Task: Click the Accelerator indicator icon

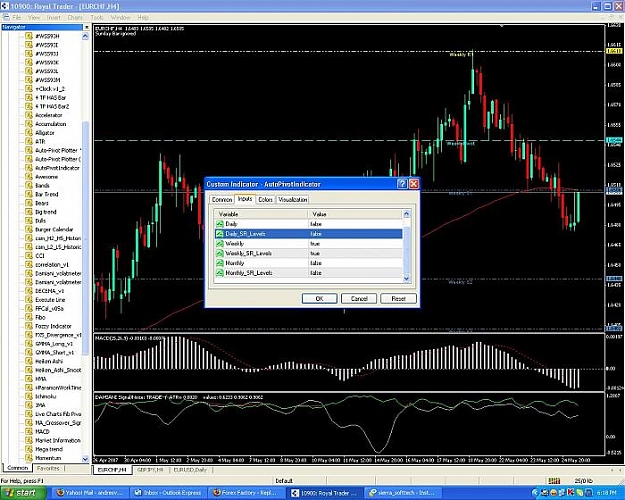Action: tap(29, 115)
